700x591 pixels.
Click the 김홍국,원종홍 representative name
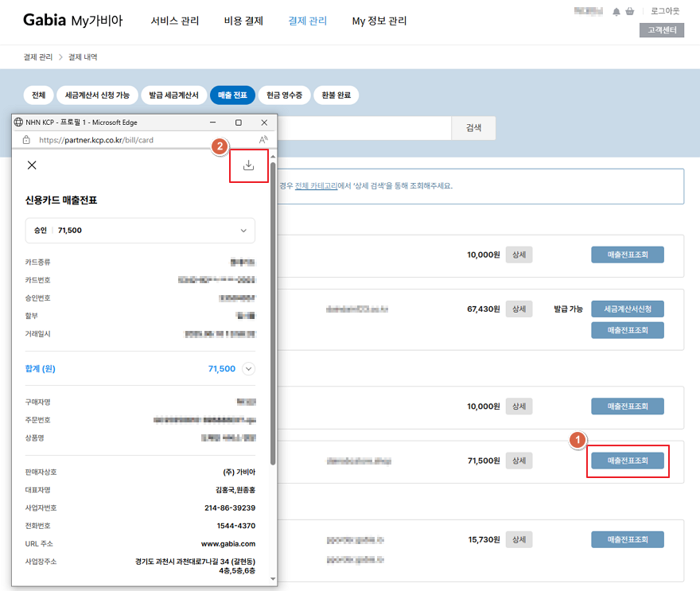[235, 490]
